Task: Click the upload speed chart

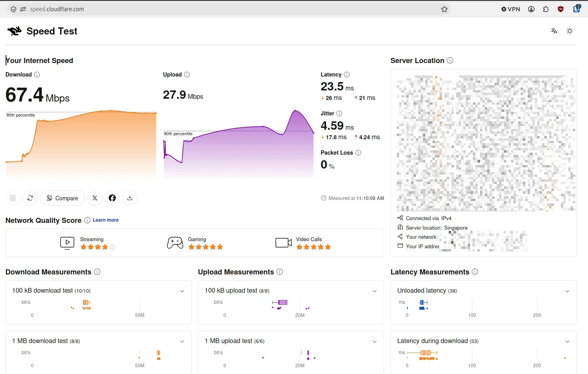Action: pyautogui.click(x=239, y=145)
